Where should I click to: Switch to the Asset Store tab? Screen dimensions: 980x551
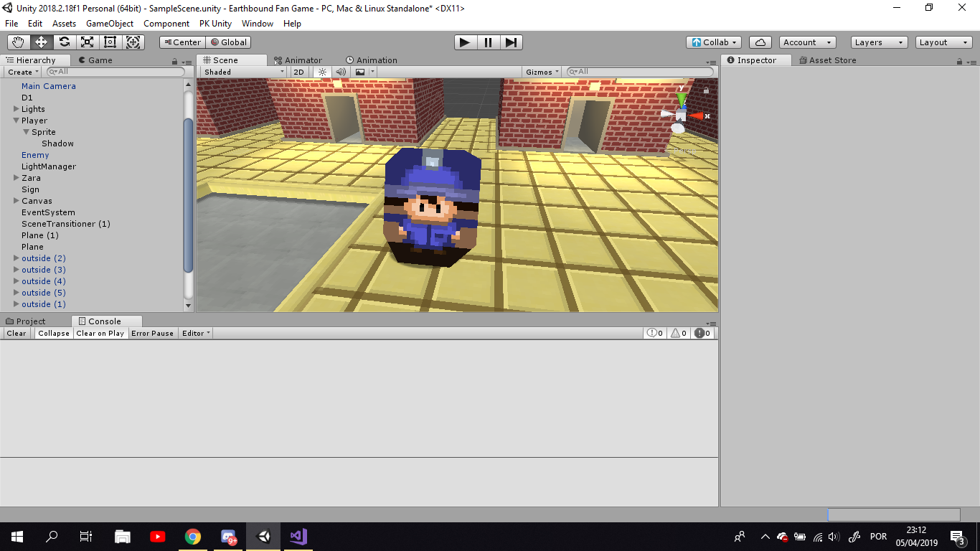click(x=827, y=60)
